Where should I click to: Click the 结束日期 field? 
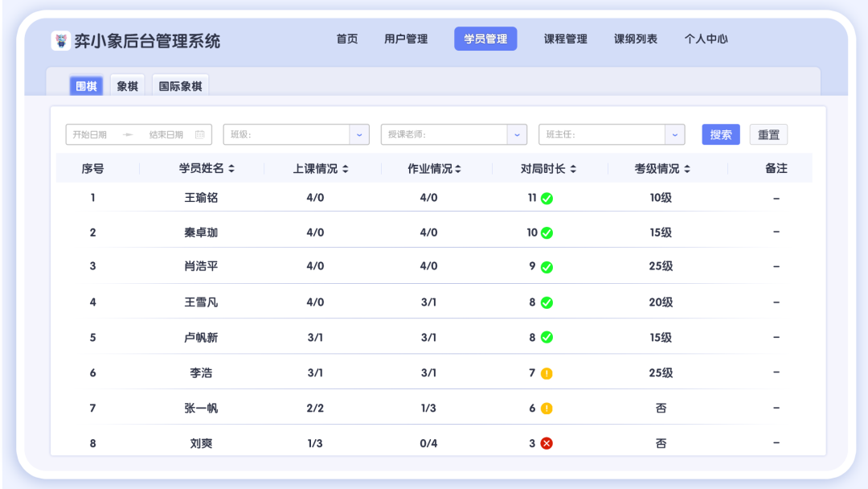coord(166,134)
